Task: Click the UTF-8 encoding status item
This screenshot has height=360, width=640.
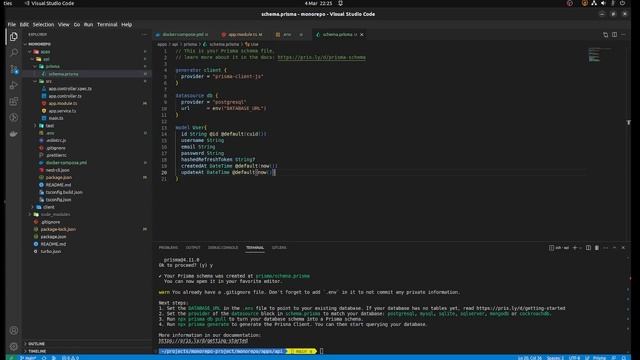Action: click(x=574, y=358)
